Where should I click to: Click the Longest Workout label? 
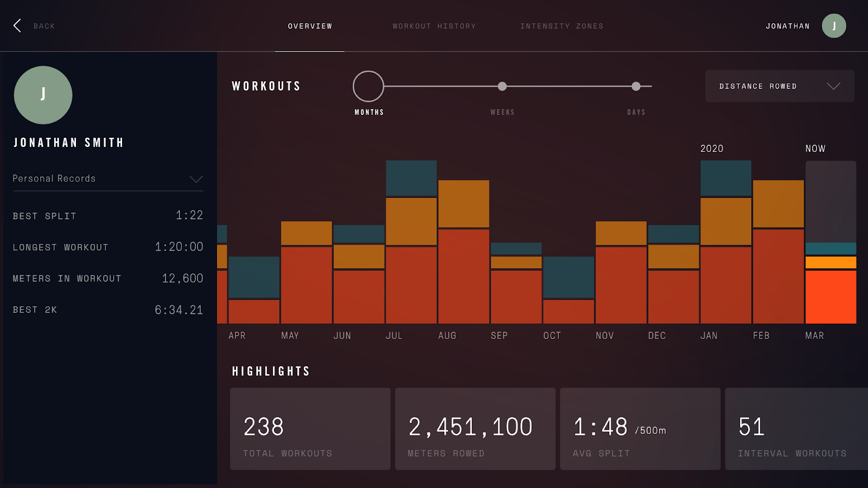[61, 247]
